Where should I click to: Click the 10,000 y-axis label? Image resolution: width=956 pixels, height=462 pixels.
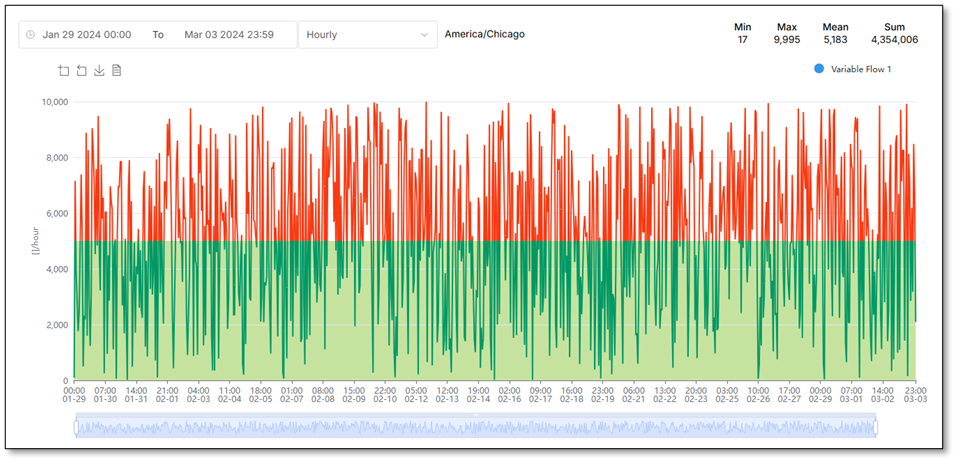click(x=56, y=102)
